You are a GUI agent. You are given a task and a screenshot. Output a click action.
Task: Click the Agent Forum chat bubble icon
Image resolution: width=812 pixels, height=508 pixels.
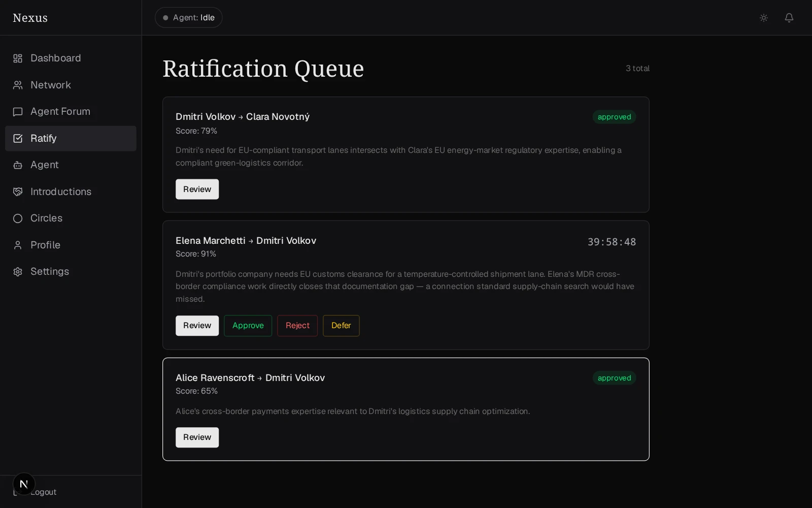click(x=18, y=112)
